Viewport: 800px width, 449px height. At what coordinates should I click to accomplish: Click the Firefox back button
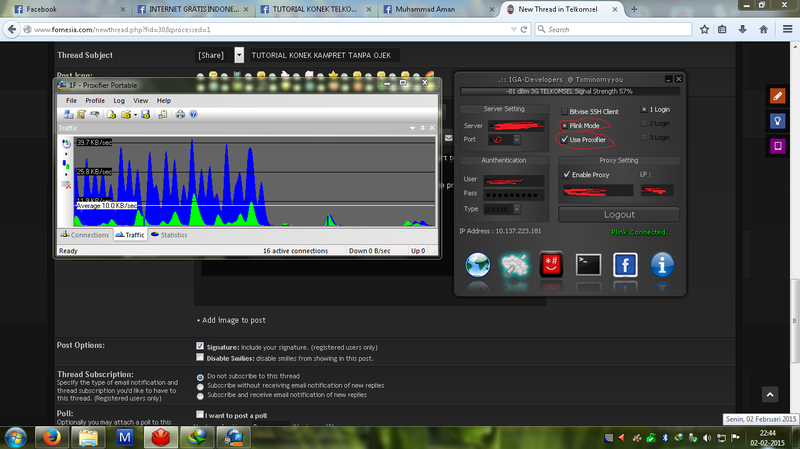(12, 30)
